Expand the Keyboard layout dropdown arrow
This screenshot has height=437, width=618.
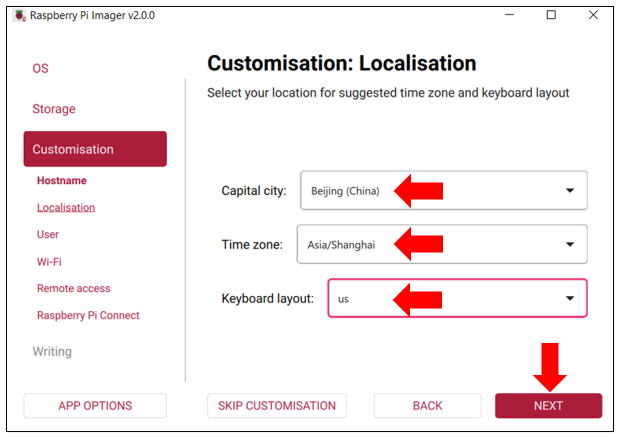click(x=570, y=298)
